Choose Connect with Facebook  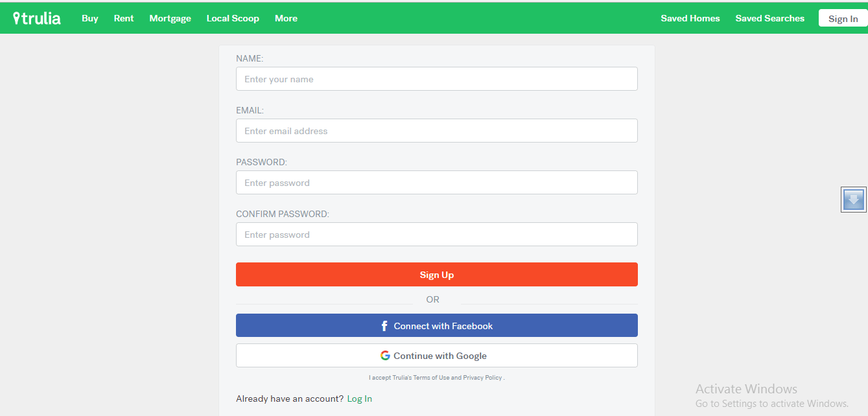coord(437,325)
